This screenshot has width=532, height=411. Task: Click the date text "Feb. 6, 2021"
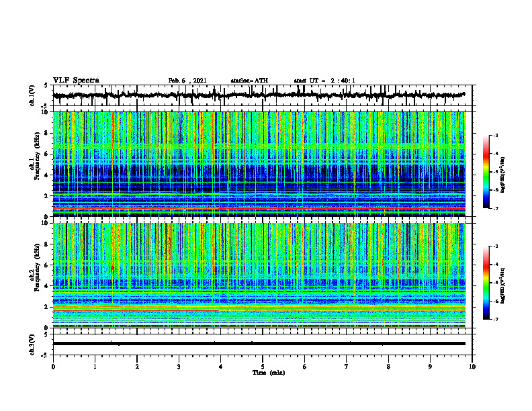coord(187,81)
